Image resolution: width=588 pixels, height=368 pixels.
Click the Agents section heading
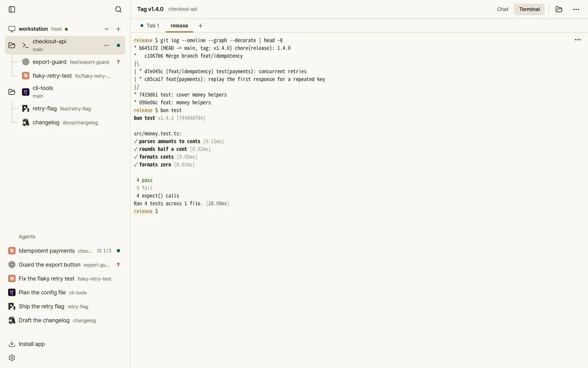coord(27,237)
